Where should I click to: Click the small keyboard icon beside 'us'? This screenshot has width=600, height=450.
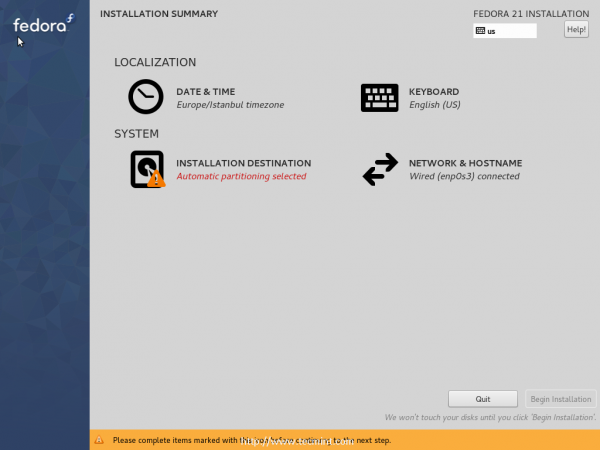tap(480, 31)
